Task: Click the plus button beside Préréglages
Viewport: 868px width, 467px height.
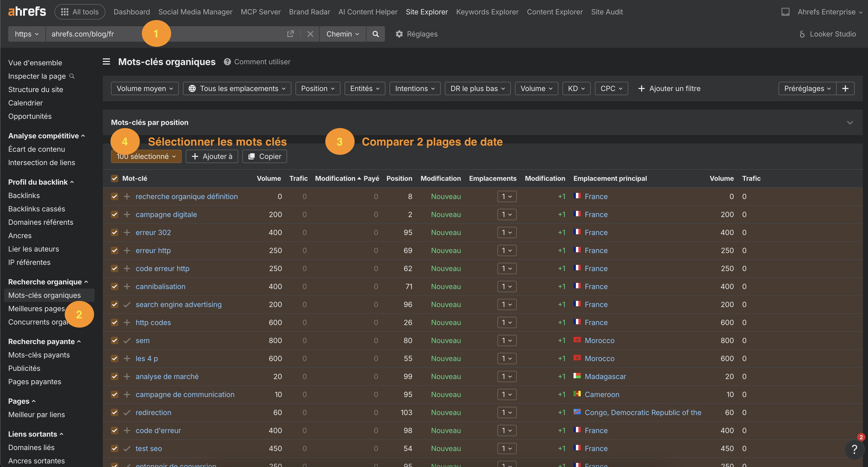Action: click(x=845, y=88)
